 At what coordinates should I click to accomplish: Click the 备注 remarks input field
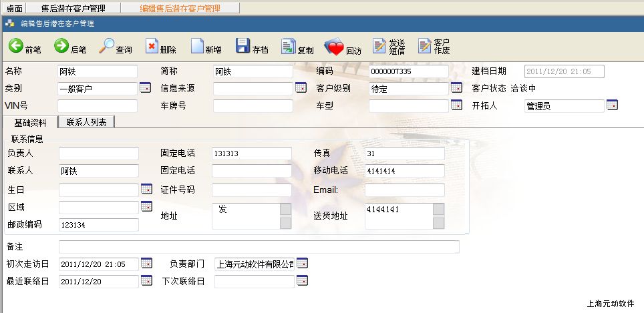pyautogui.click(x=259, y=247)
